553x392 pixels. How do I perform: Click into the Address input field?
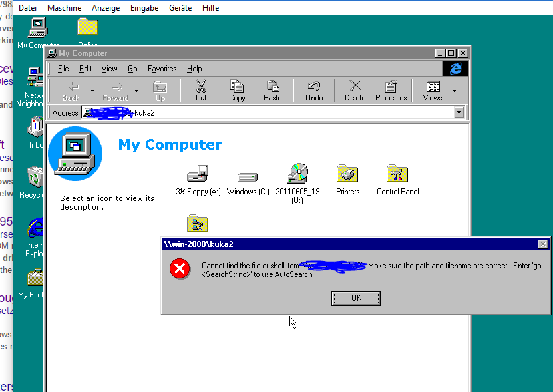tap(268, 113)
